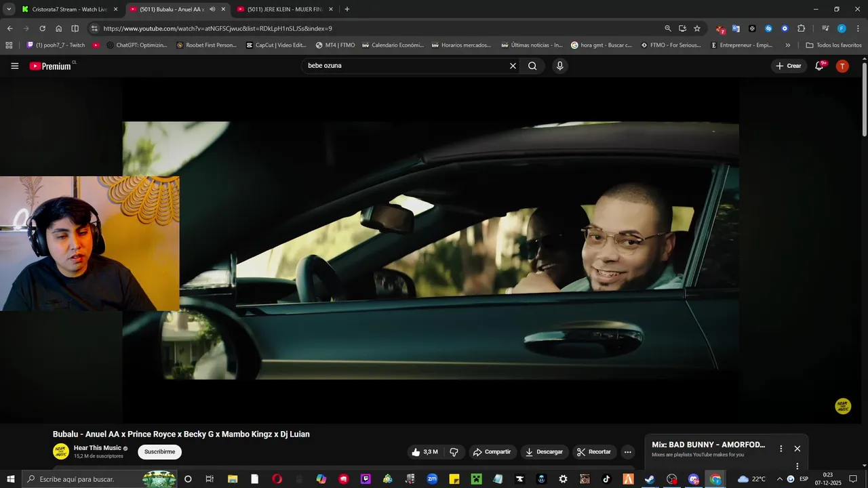Screen dimensions: 868x488
Task: Close the Bubalu - Anuel AA tab
Action: 223,9
